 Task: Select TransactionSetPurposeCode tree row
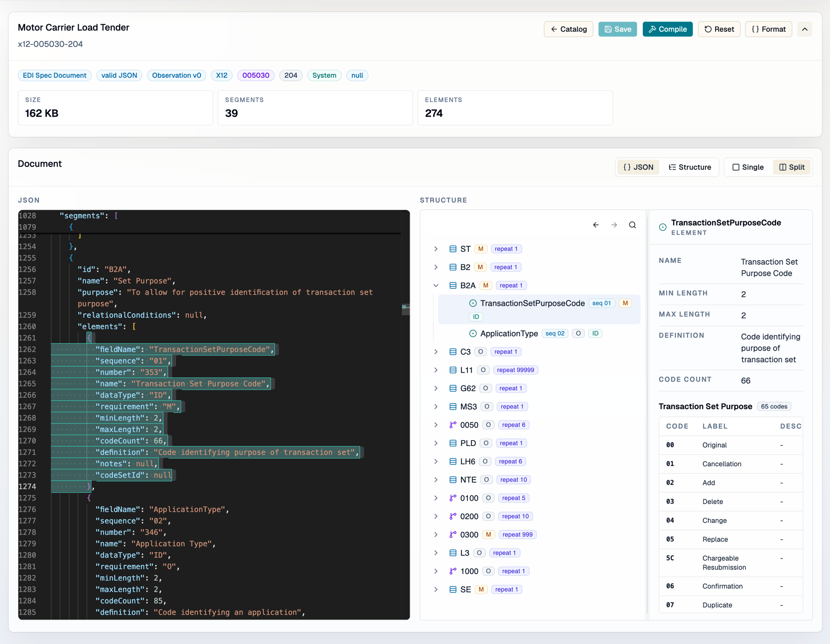539,309
